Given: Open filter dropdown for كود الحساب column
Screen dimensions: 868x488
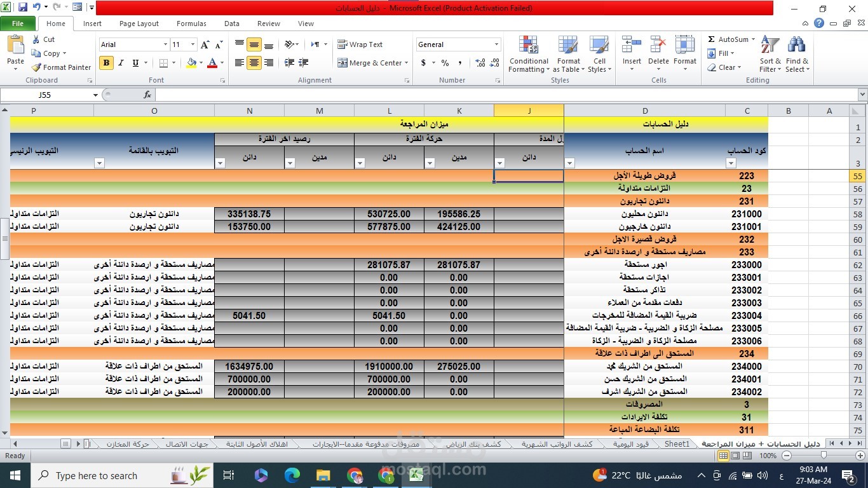Looking at the screenshot, I should (731, 163).
